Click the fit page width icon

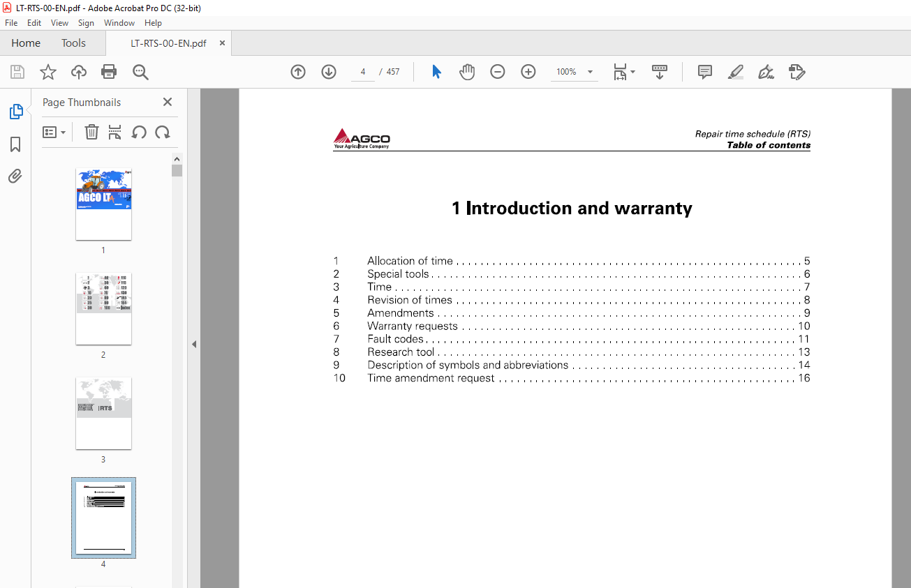620,72
